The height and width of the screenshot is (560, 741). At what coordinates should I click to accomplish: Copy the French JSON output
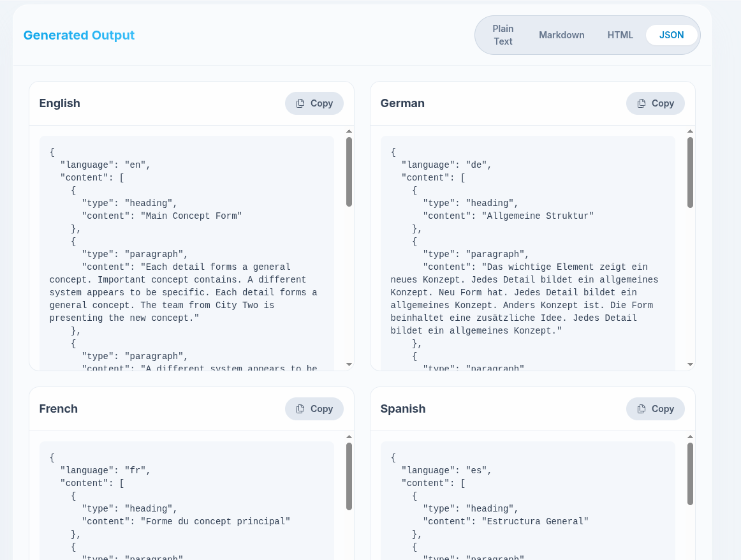tap(314, 409)
